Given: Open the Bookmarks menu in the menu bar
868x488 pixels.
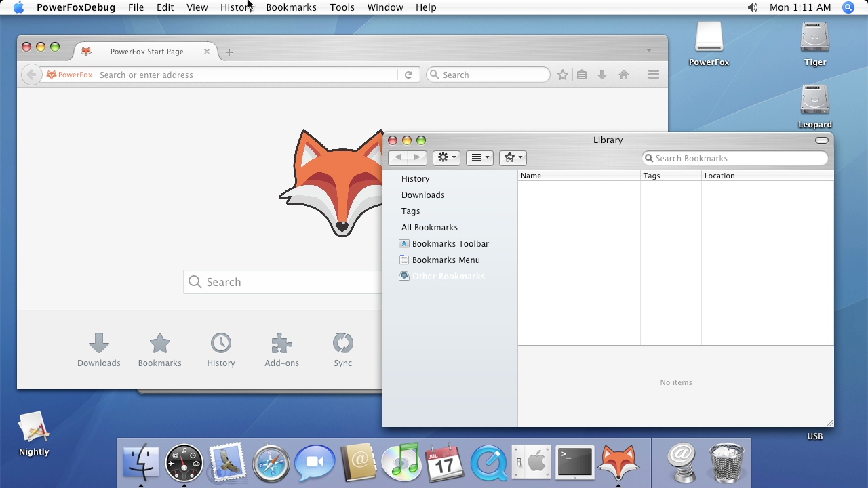Looking at the screenshot, I should pyautogui.click(x=292, y=7).
